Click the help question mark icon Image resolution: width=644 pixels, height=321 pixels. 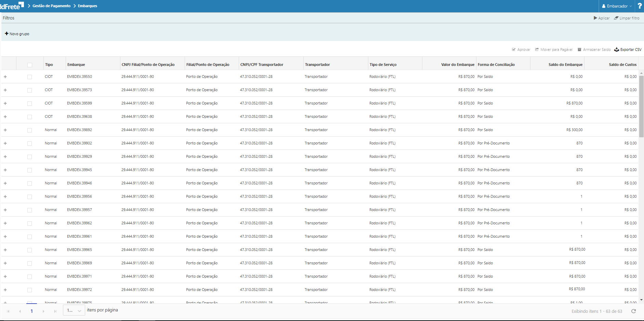(x=640, y=6)
